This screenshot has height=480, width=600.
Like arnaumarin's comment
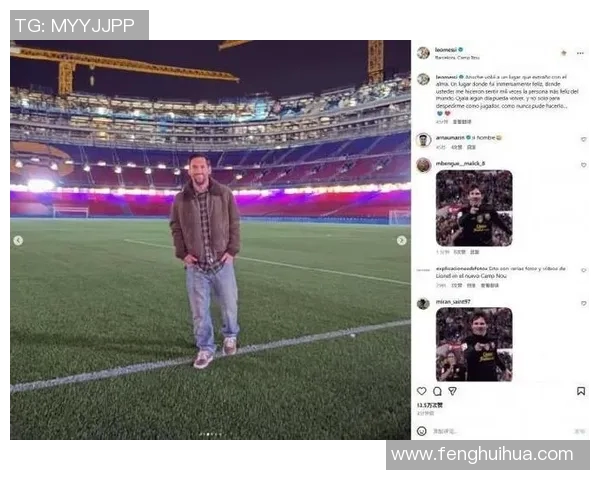584,139
